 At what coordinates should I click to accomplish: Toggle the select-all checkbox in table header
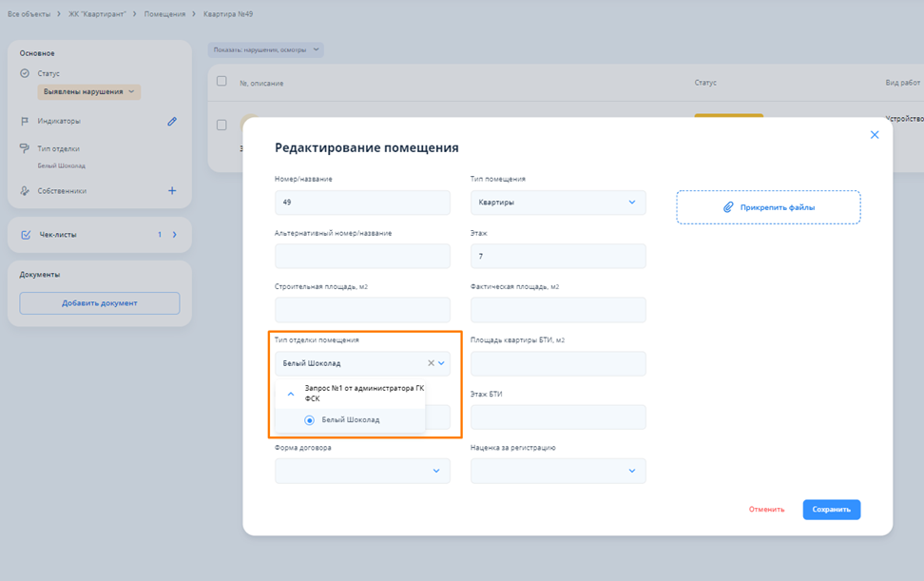[x=221, y=82]
